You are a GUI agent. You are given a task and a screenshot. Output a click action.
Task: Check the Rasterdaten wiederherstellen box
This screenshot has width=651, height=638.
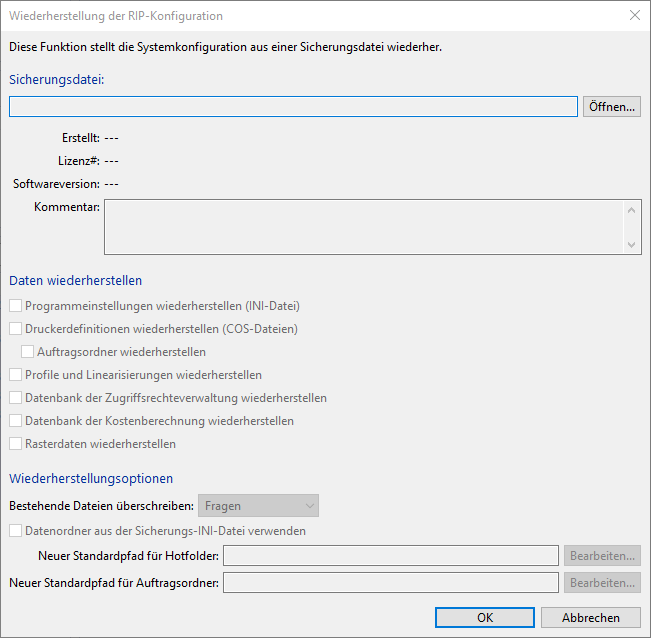click(16, 444)
